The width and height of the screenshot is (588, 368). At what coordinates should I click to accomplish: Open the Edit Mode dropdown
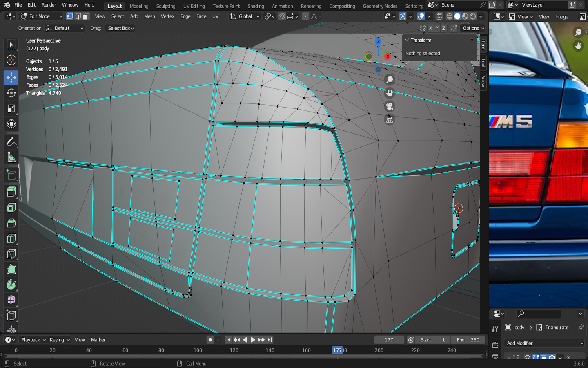[41, 16]
